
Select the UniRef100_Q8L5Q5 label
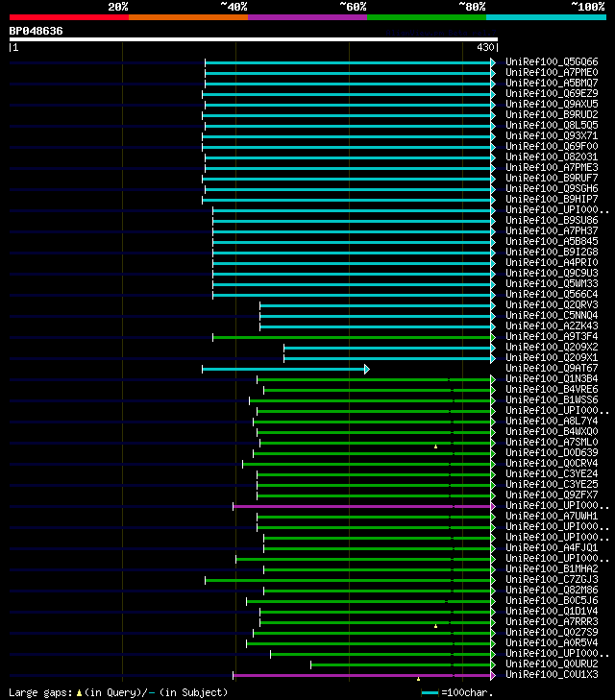(x=552, y=125)
